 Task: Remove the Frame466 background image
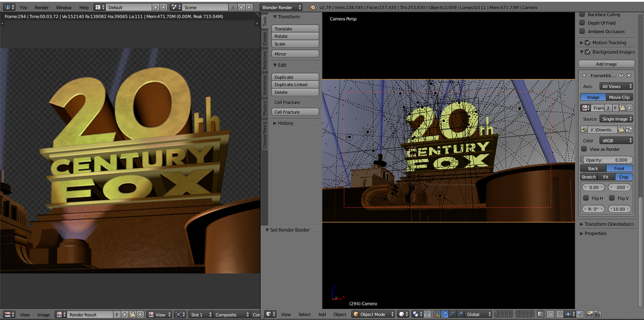(628, 75)
